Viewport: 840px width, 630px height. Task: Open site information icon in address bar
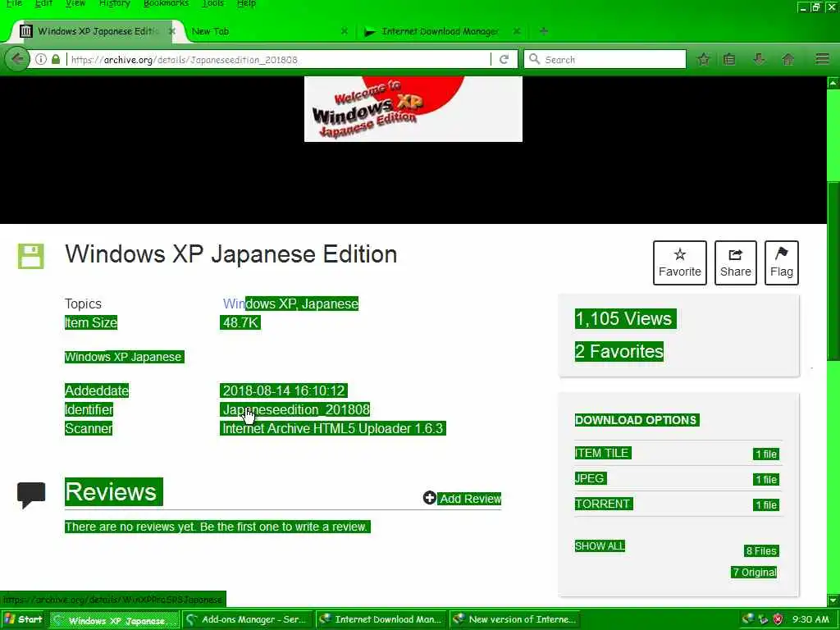(41, 59)
